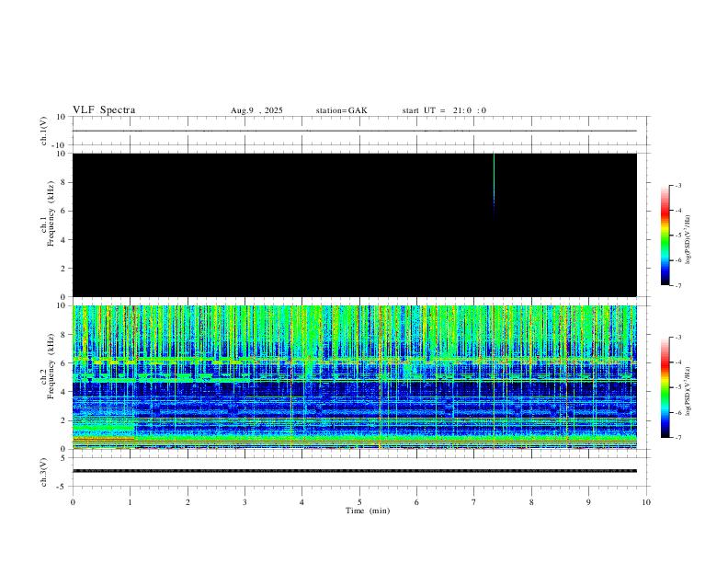Click the ch.3 voltage waveform band

tap(355, 471)
